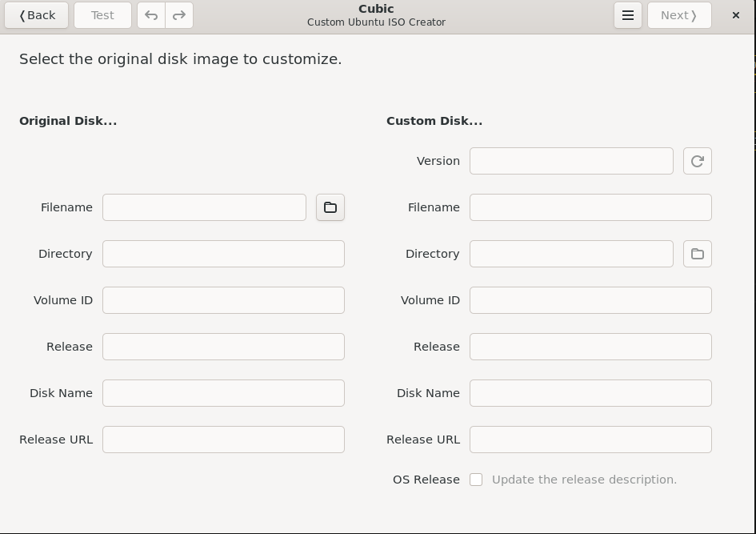Click the Custom Disk Release URL field
756x534 pixels.
[590, 440]
